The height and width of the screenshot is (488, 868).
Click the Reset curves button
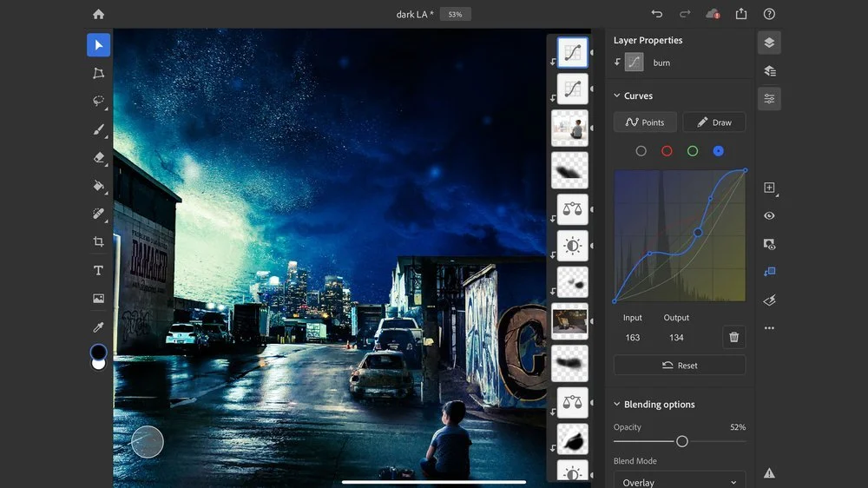click(x=680, y=365)
